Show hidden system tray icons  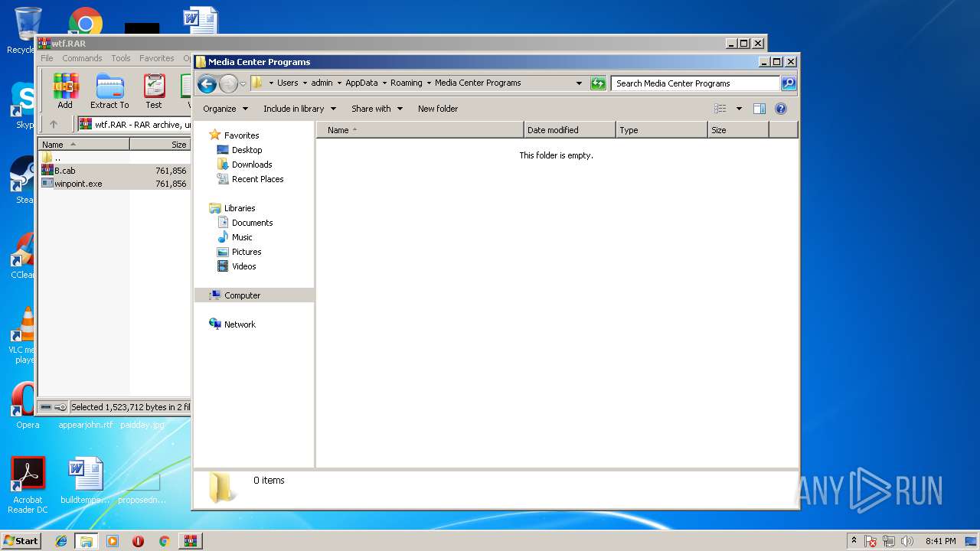(854, 541)
